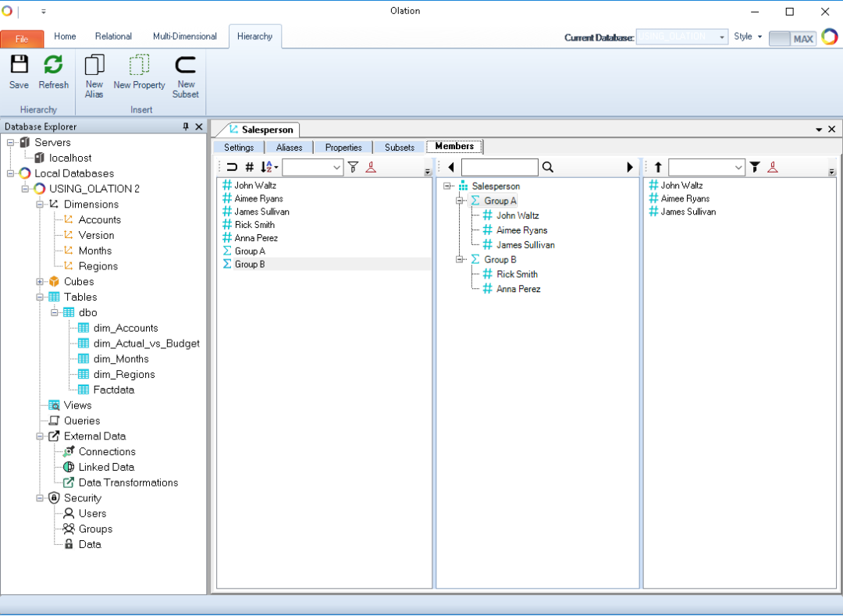
Task: Select dim_Actual_vs_Budget table
Action: [x=146, y=344]
